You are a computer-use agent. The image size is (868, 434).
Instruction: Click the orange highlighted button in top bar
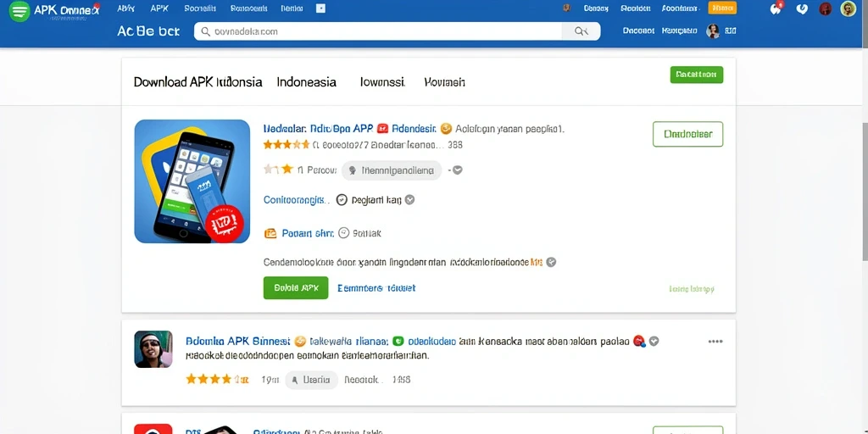(x=722, y=8)
